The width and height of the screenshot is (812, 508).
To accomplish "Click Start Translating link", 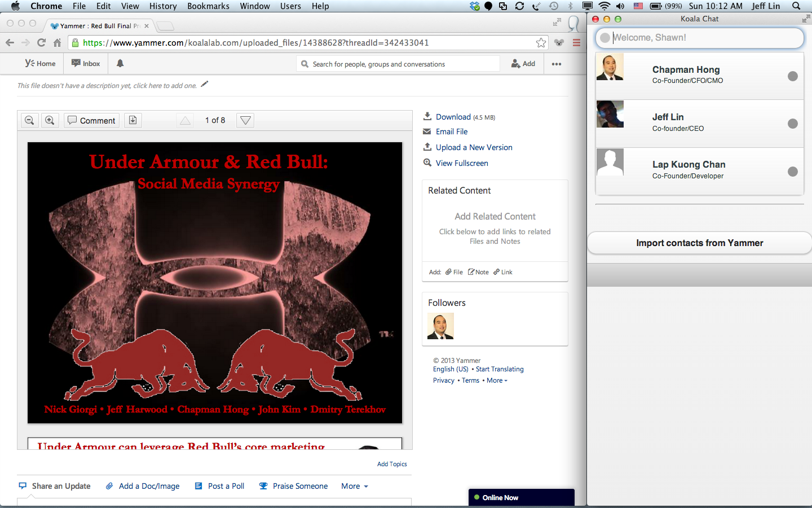I will pyautogui.click(x=500, y=369).
